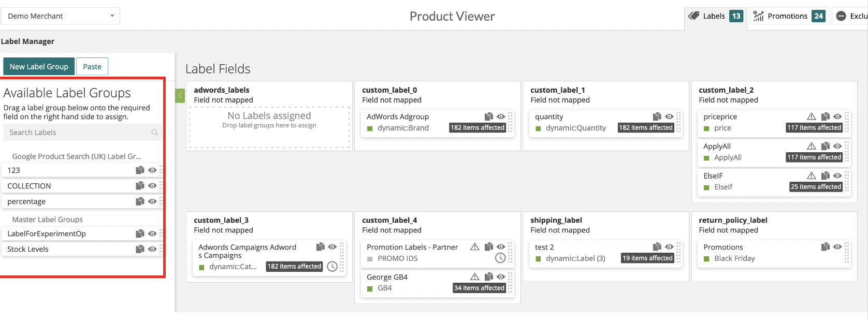Copy the Adwords Campaigns label group

click(x=320, y=246)
